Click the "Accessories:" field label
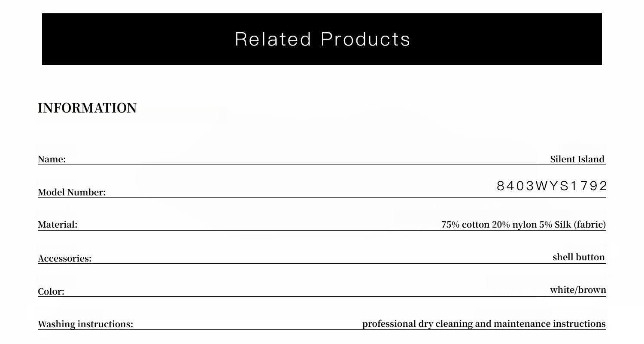Screen dimensions: 644x344 65,259
